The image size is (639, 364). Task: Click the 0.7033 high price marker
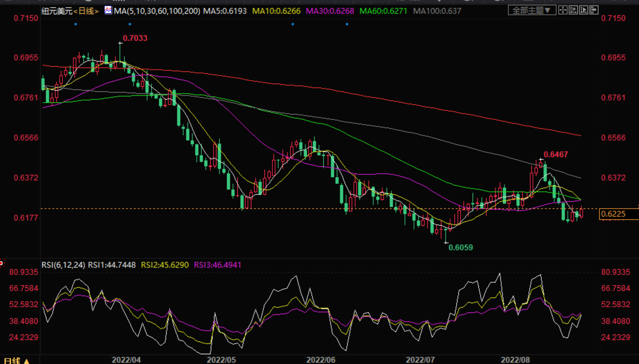(135, 38)
